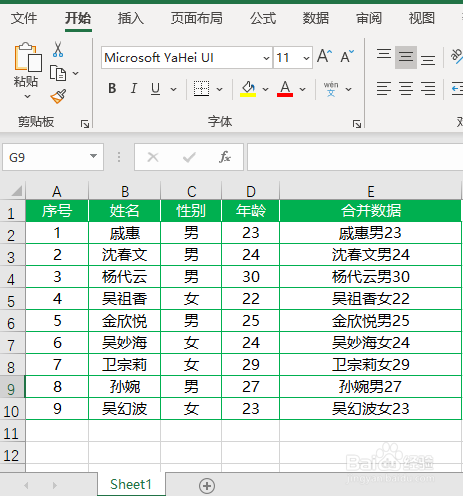Click the Cut scissors icon

[x=58, y=49]
